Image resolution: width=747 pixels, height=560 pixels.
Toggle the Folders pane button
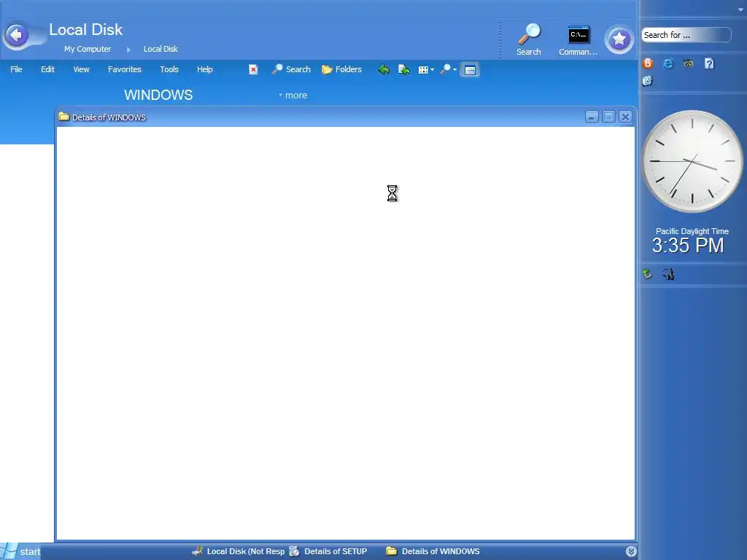[x=341, y=69]
